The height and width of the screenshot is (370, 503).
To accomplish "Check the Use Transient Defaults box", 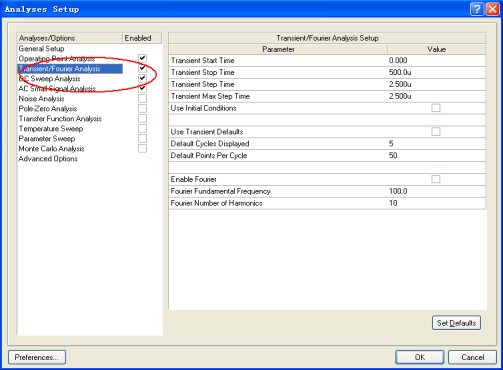I will click(436, 132).
